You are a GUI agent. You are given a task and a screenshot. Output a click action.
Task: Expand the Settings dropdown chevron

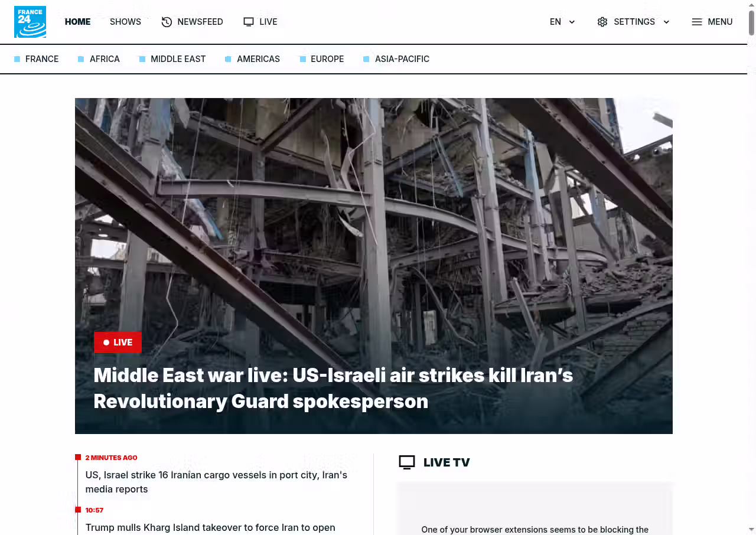coord(666,22)
